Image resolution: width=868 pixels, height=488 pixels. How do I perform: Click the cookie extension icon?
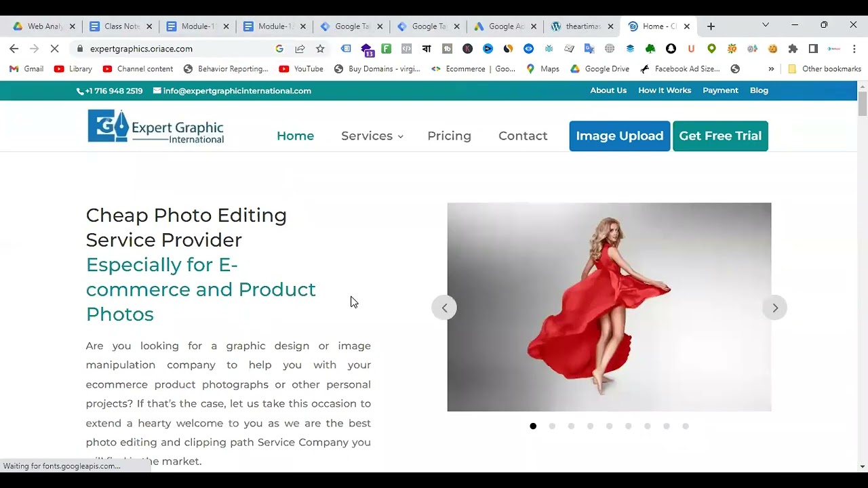[x=772, y=49]
